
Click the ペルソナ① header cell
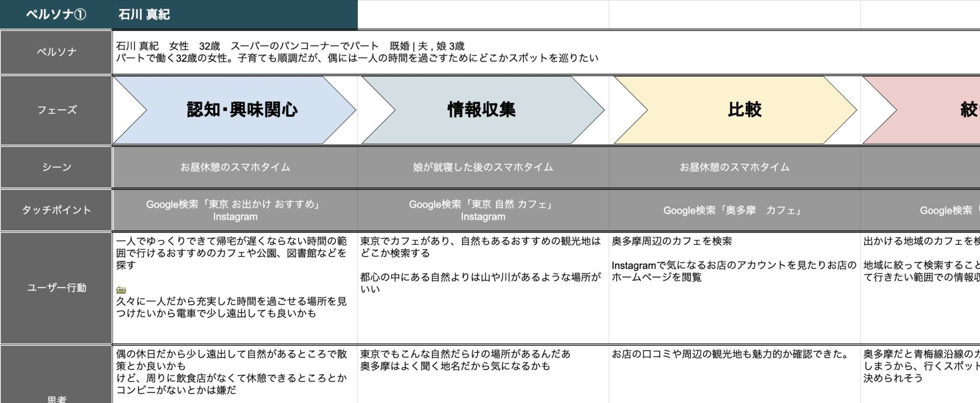pos(56,14)
